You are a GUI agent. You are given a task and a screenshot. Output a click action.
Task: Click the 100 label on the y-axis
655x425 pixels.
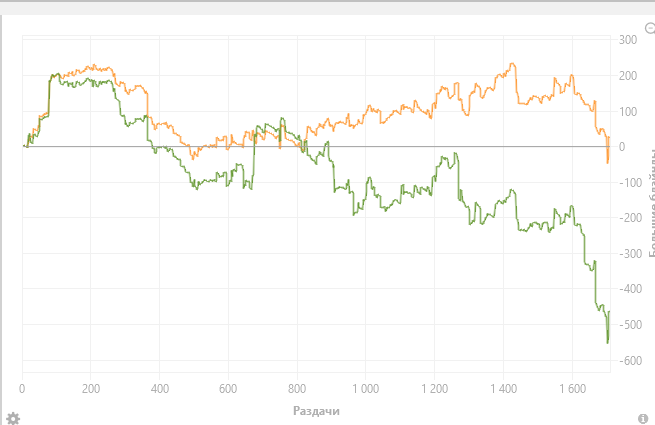tap(628, 111)
